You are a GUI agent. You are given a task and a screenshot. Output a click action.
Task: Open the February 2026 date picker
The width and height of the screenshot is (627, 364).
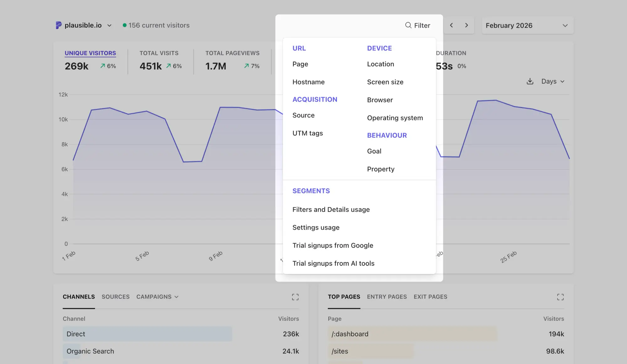527,25
